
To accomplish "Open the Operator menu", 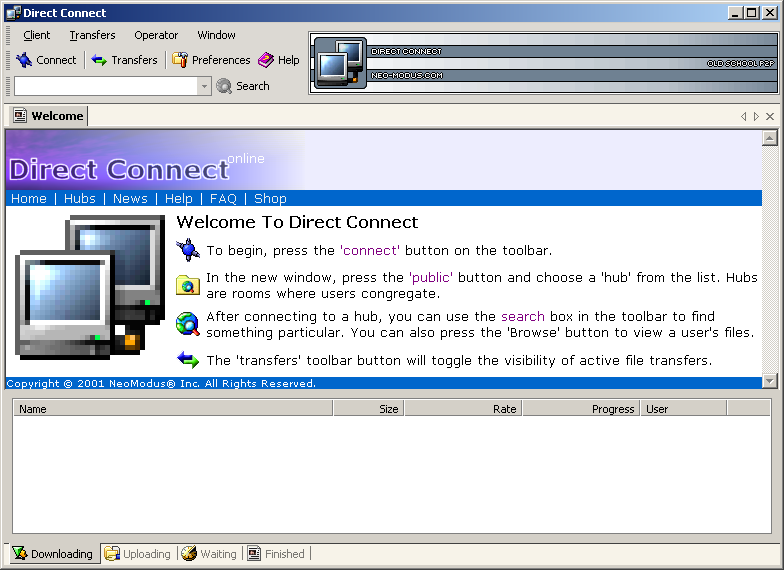I will 156,35.
